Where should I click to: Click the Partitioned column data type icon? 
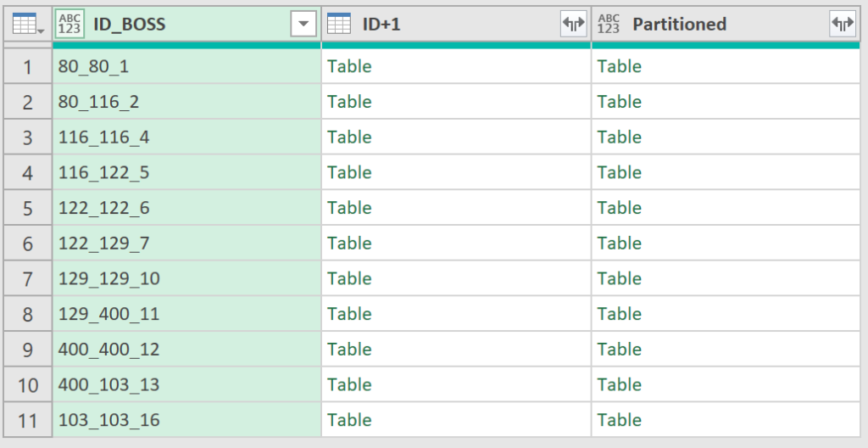[609, 25]
